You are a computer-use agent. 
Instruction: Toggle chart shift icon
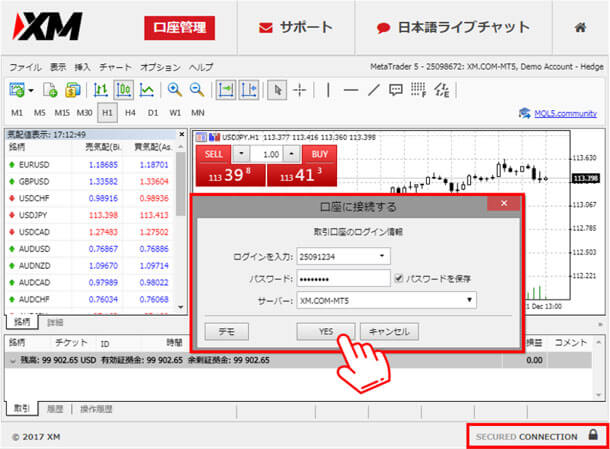tap(249, 90)
